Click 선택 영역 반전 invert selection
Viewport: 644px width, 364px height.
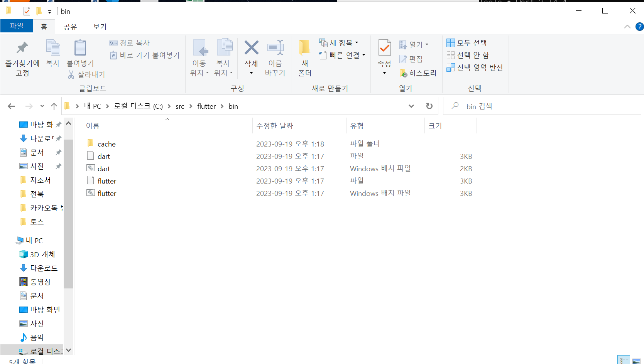tap(475, 67)
